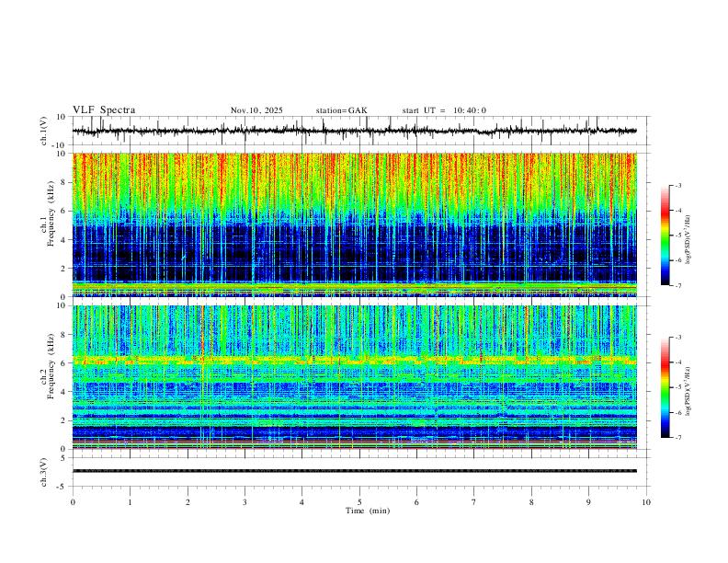Click the ch.1 voltage waveform trace
Viewport: 728px width, 563px height.
coord(354,131)
